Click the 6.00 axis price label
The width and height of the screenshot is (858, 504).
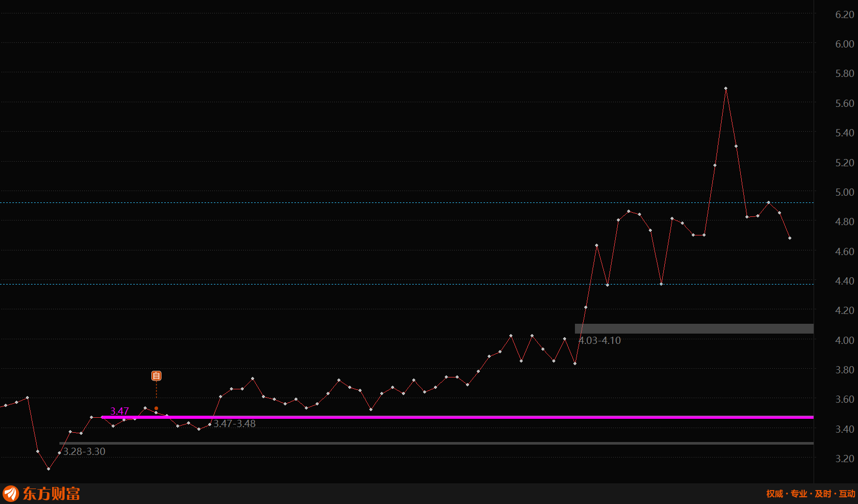[x=845, y=44]
